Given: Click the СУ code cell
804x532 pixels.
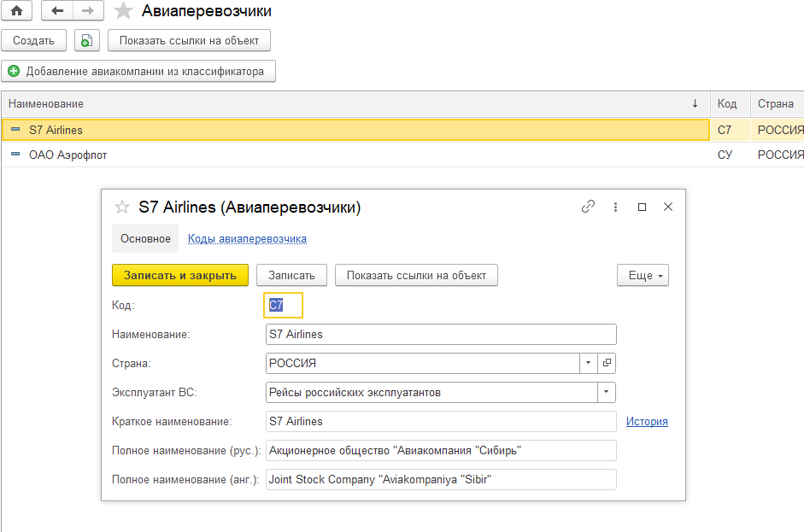Looking at the screenshot, I should pyautogui.click(x=731, y=155).
